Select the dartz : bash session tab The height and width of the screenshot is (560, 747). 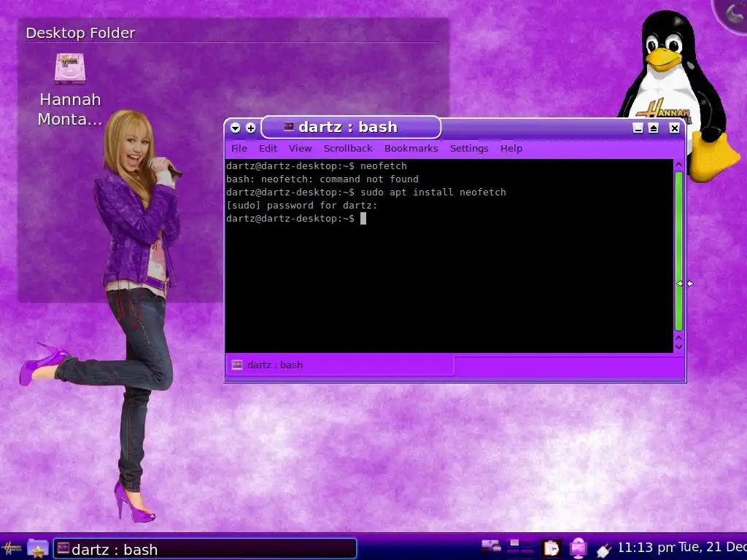pyautogui.click(x=340, y=365)
